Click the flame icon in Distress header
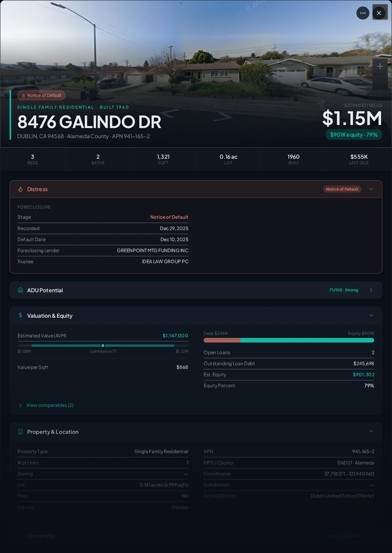The width and height of the screenshot is (392, 553). pos(20,189)
